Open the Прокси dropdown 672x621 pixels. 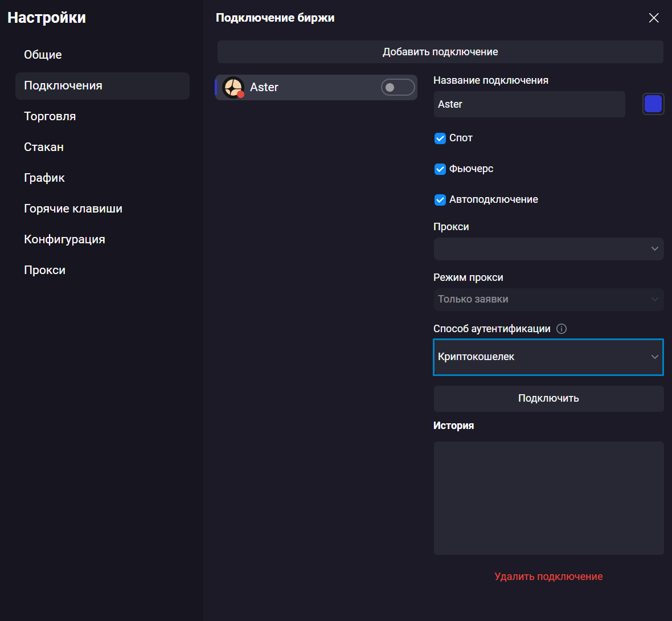548,249
